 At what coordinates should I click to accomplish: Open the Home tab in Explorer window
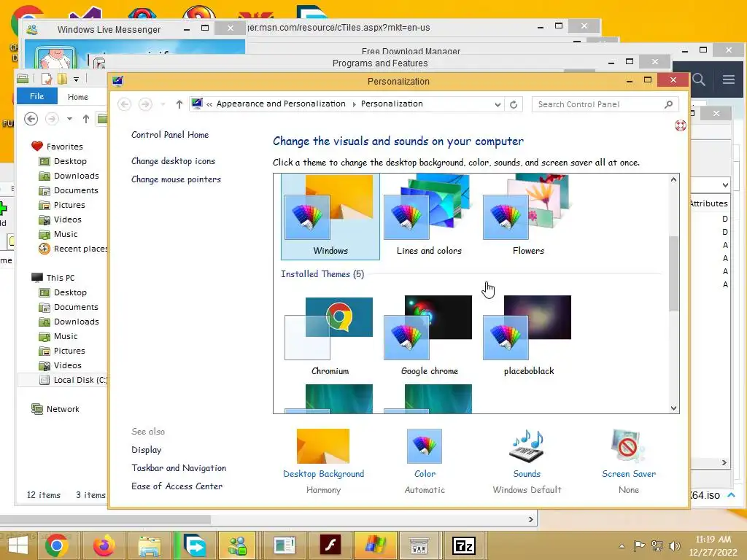click(77, 97)
